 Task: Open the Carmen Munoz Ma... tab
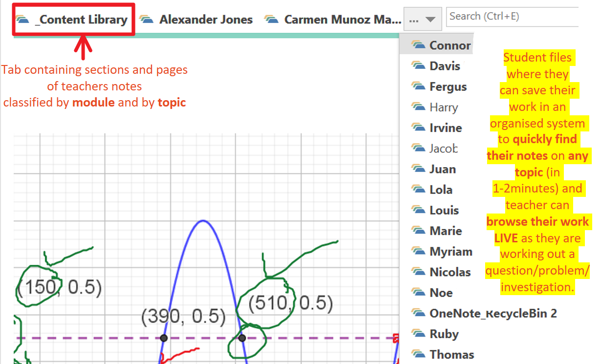pyautogui.click(x=333, y=20)
